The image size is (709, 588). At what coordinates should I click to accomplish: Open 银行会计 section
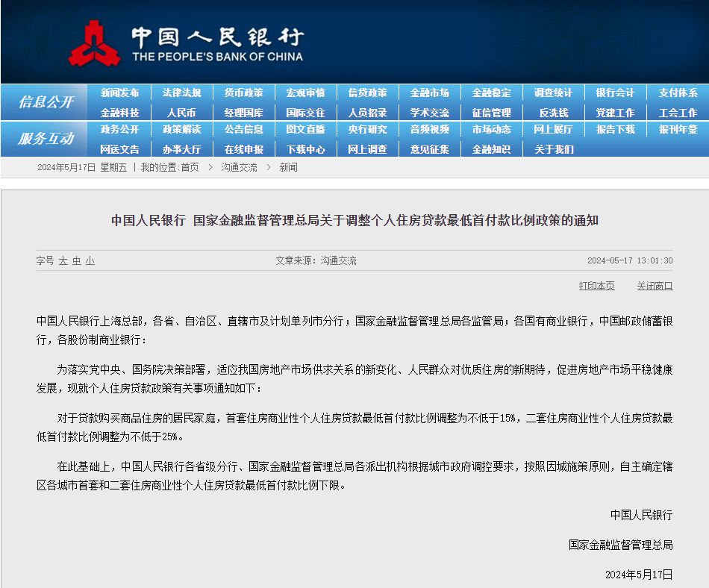point(616,93)
